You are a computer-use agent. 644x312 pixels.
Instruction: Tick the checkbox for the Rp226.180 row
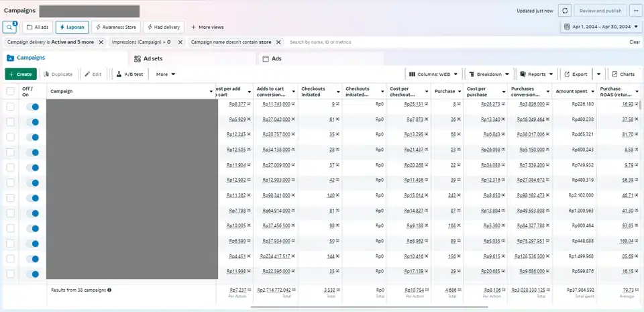coord(10,107)
